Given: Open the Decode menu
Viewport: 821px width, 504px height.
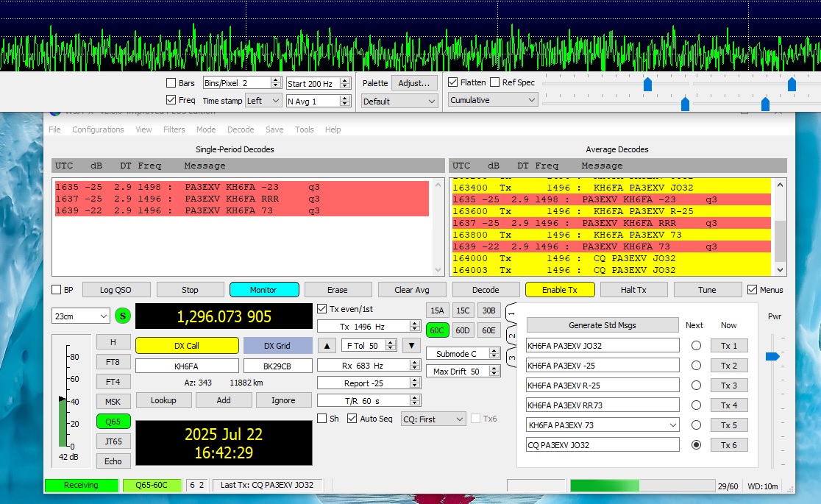Looking at the screenshot, I should tap(241, 129).
